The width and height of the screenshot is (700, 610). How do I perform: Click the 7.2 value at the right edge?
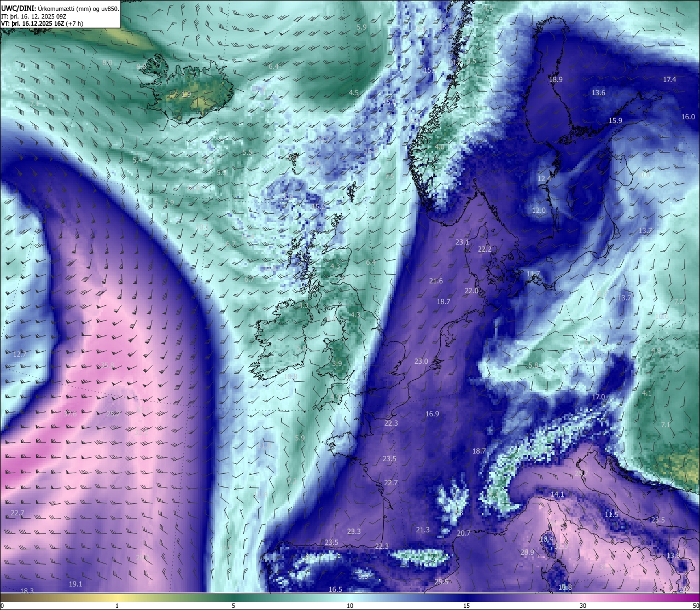(x=679, y=301)
